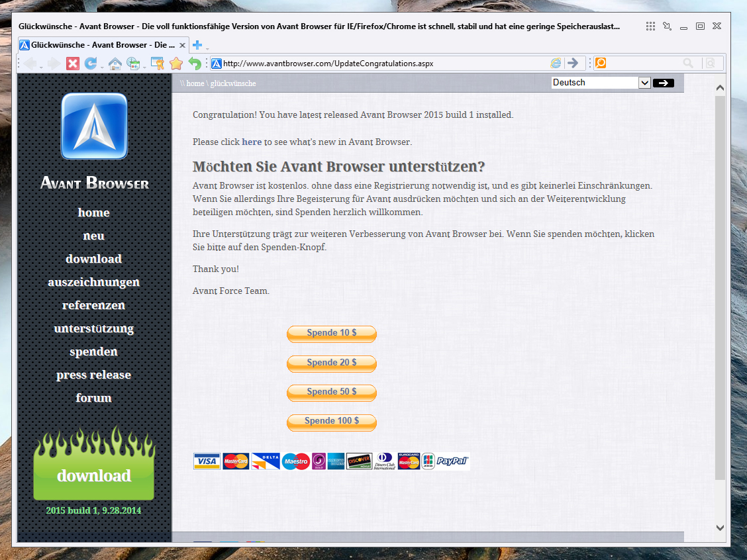Viewport: 747px width, 560px height.
Task: Click the magnifier search button
Action: (x=688, y=63)
